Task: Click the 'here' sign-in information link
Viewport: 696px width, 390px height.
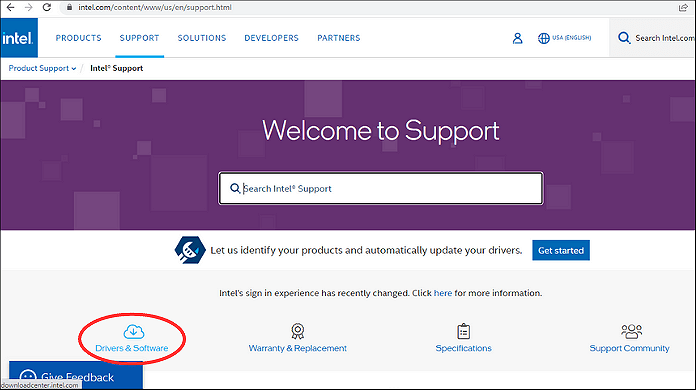Action: tap(443, 293)
